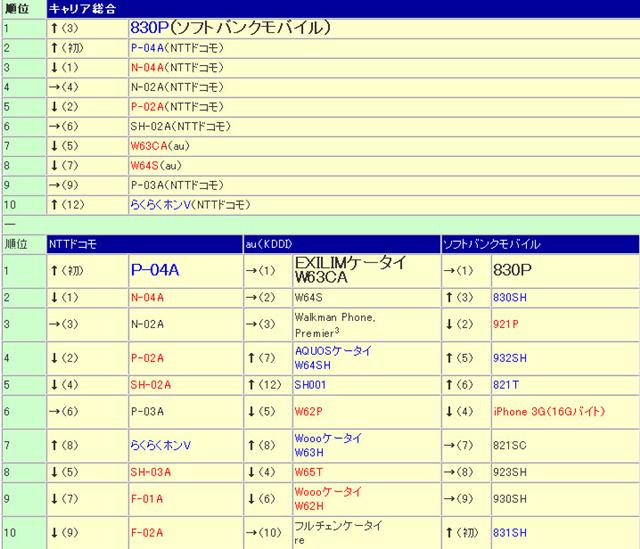
Task: Select large P-04A in docomo column
Action: pos(155,270)
